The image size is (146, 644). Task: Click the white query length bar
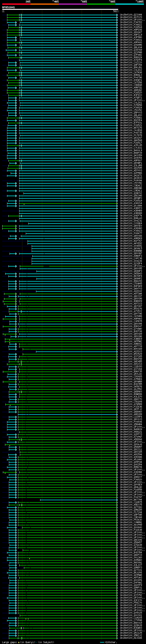[x=60, y=9]
